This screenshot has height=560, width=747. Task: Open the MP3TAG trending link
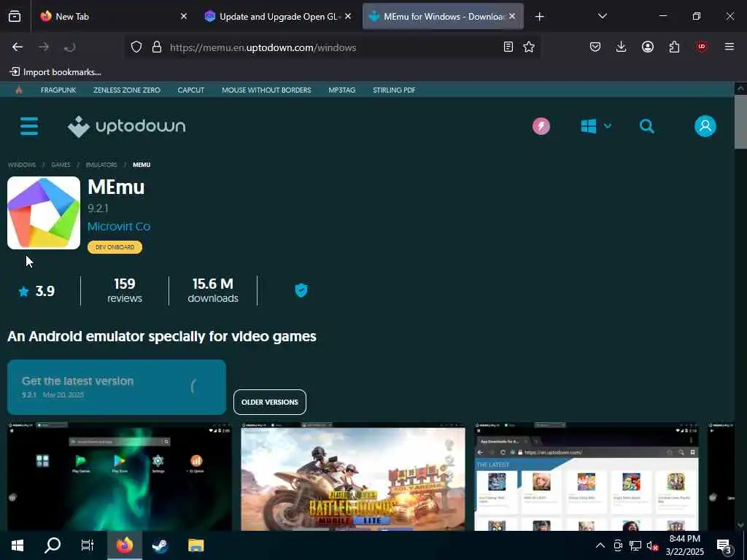(341, 90)
